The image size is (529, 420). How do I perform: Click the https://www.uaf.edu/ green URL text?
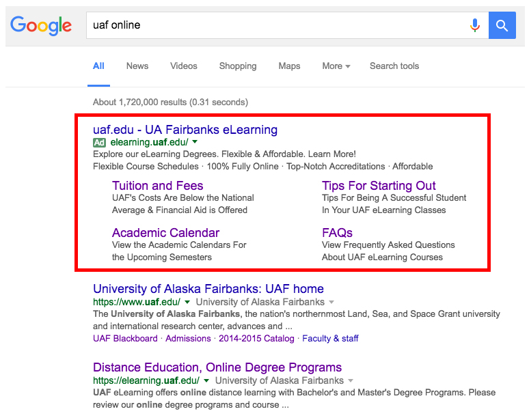[137, 302]
